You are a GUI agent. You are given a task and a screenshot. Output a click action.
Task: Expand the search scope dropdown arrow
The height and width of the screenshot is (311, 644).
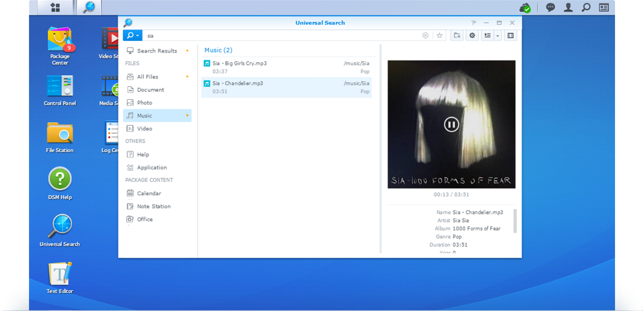click(x=137, y=35)
